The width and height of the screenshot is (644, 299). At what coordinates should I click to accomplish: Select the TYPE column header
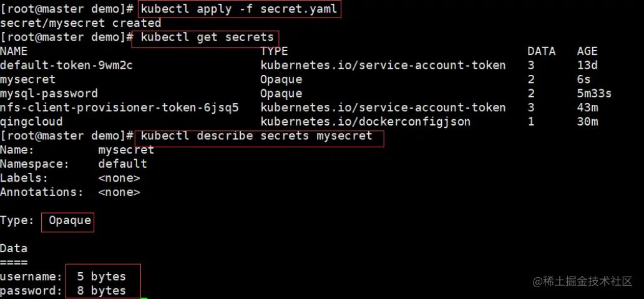pos(274,51)
